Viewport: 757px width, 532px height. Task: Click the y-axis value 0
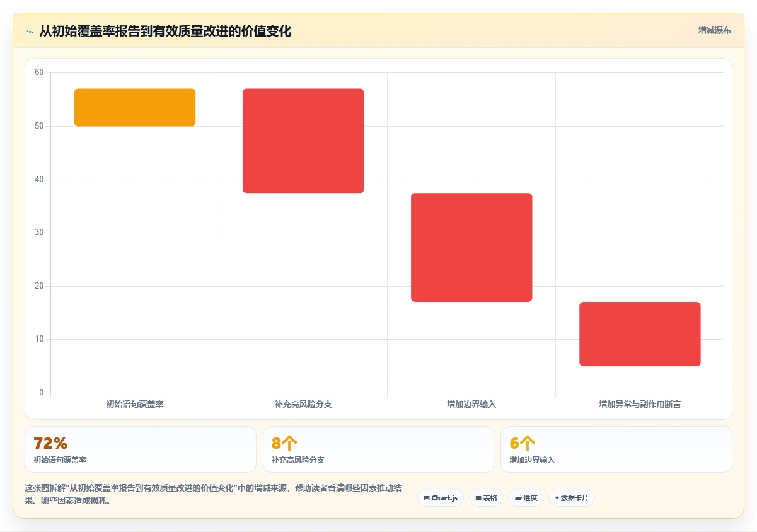coord(42,393)
